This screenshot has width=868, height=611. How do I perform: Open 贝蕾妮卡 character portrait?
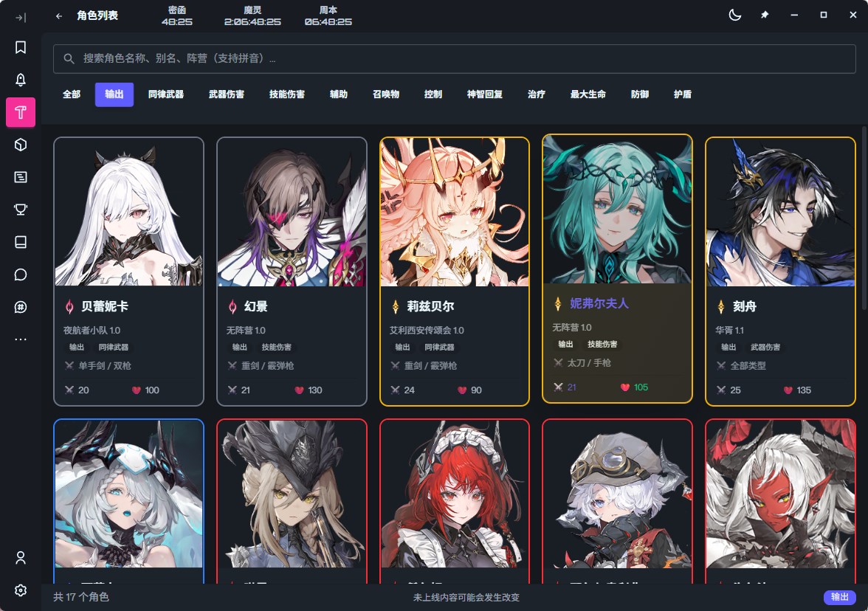tap(128, 212)
